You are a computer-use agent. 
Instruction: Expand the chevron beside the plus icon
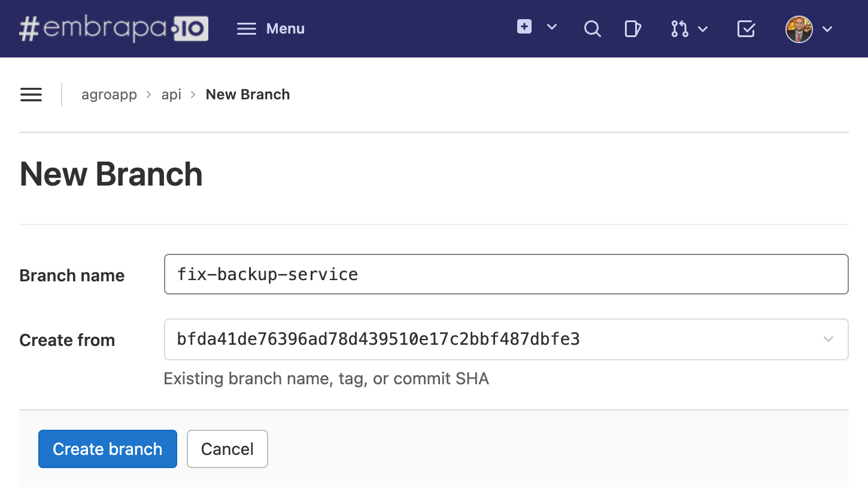coord(552,27)
